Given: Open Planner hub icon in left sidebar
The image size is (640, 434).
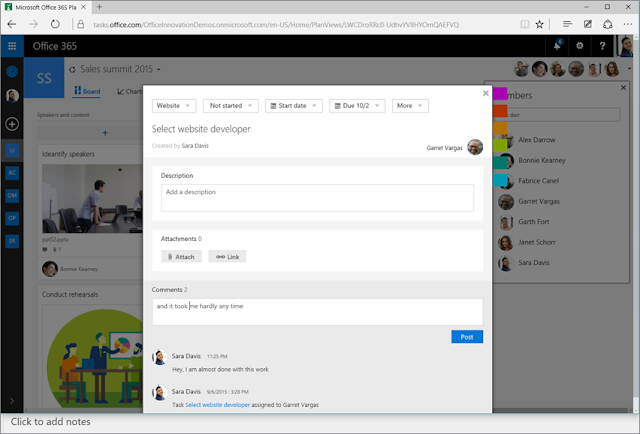Looking at the screenshot, I should [x=12, y=71].
